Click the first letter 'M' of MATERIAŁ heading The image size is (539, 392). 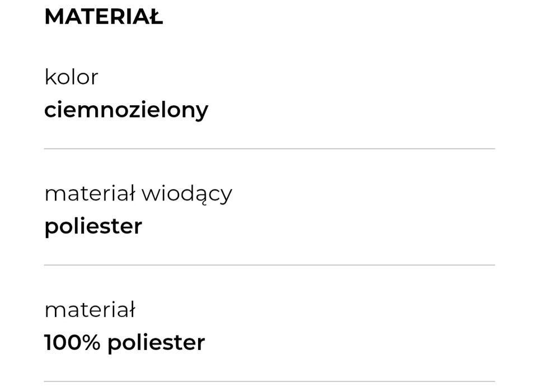tap(54, 17)
